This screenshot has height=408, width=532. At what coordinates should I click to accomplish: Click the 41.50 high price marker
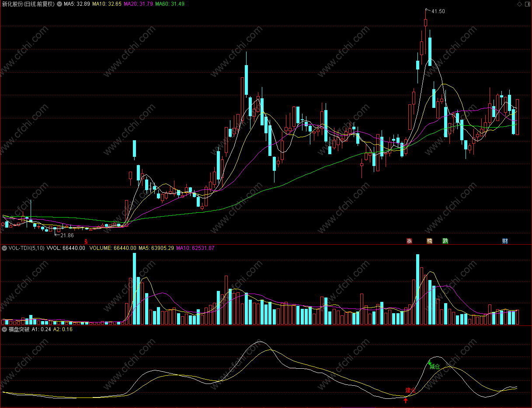pos(438,11)
